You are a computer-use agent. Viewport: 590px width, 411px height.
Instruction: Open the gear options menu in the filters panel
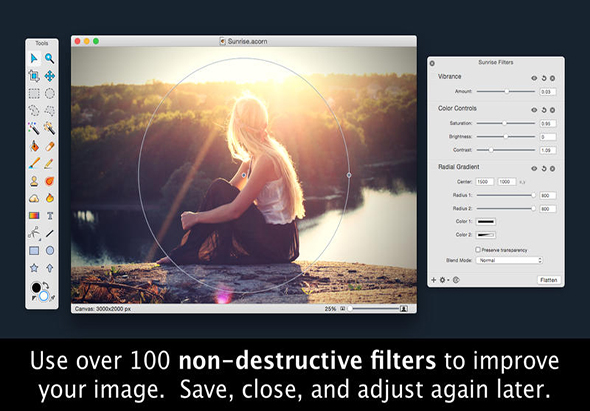click(444, 280)
